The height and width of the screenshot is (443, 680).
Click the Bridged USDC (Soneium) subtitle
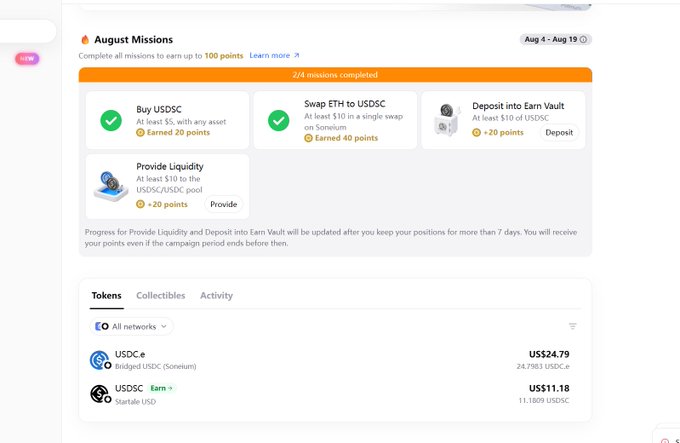156,366
